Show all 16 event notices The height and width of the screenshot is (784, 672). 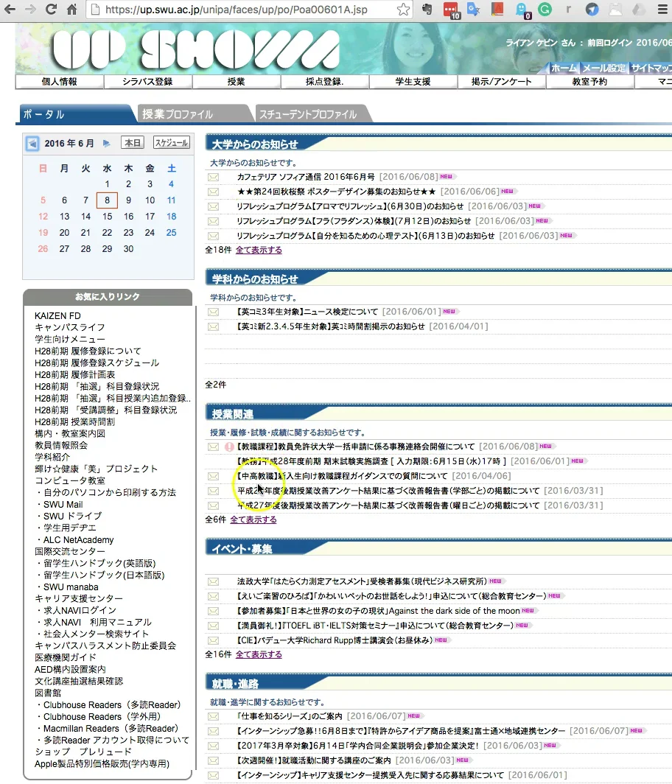259,654
